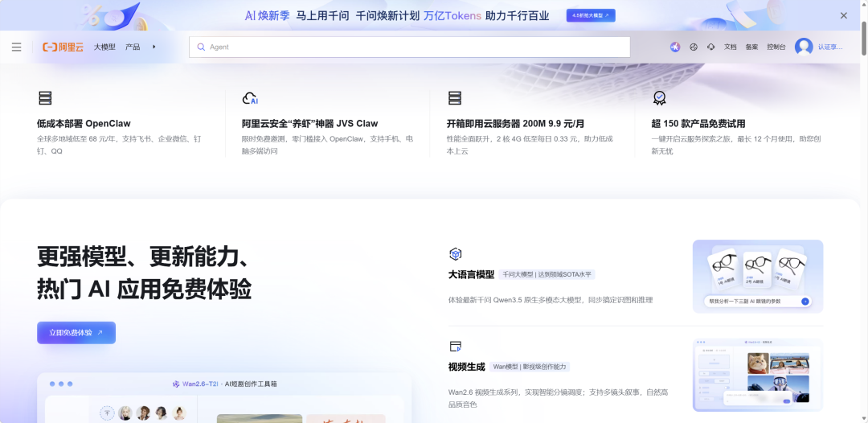Screen dimensions: 868x423
Task: Click the user avatar icon
Action: (x=804, y=47)
